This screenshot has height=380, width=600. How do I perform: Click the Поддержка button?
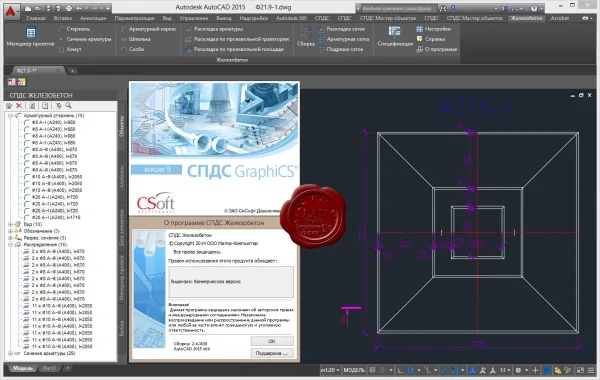coord(272,353)
